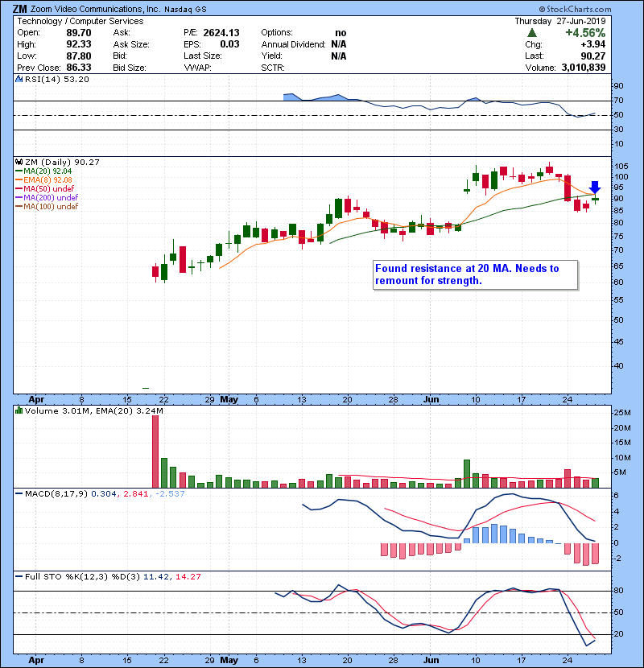Click the Volume figure 3,010,839

584,68
